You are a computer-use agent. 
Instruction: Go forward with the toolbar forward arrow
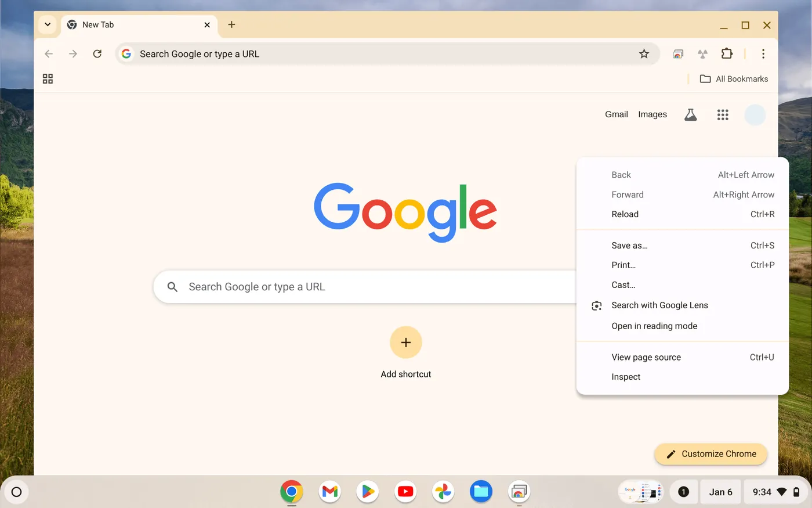click(73, 54)
